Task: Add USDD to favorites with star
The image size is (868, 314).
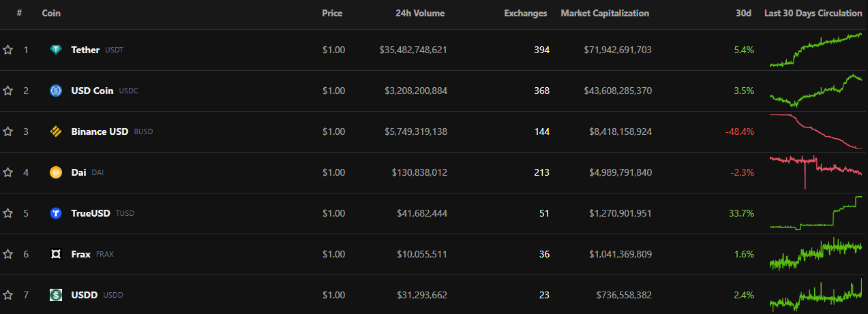Action: tap(8, 295)
